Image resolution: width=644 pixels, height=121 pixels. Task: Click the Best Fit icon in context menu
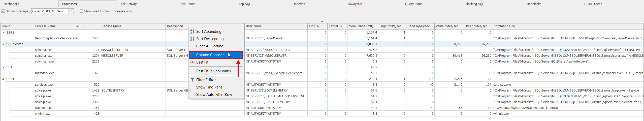[192, 62]
